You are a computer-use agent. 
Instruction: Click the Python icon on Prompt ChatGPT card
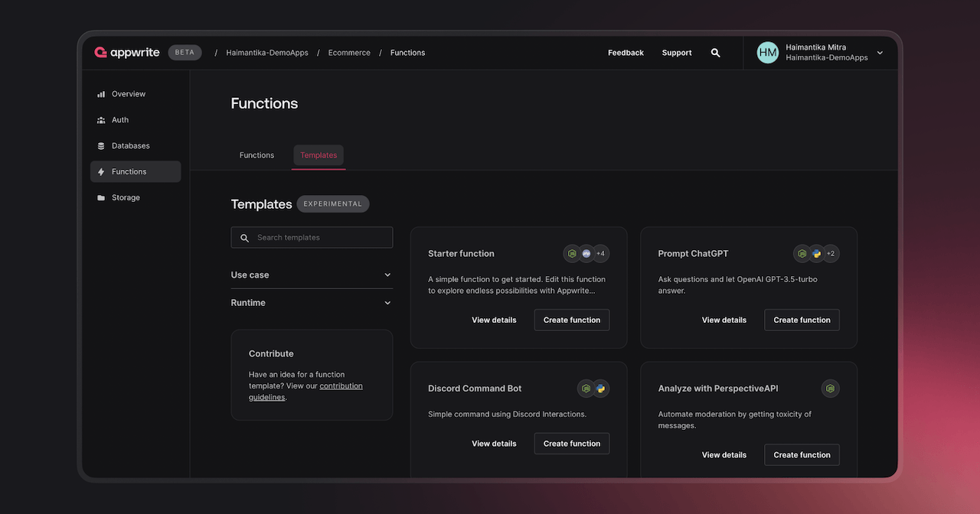816,253
